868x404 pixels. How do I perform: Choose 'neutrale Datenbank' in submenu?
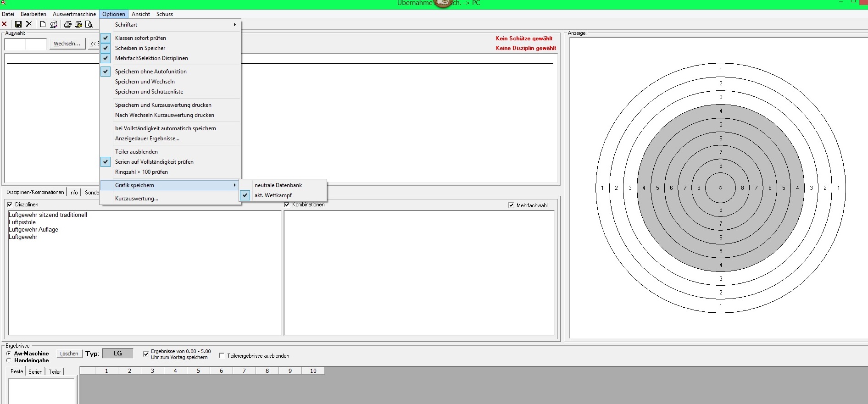point(278,185)
